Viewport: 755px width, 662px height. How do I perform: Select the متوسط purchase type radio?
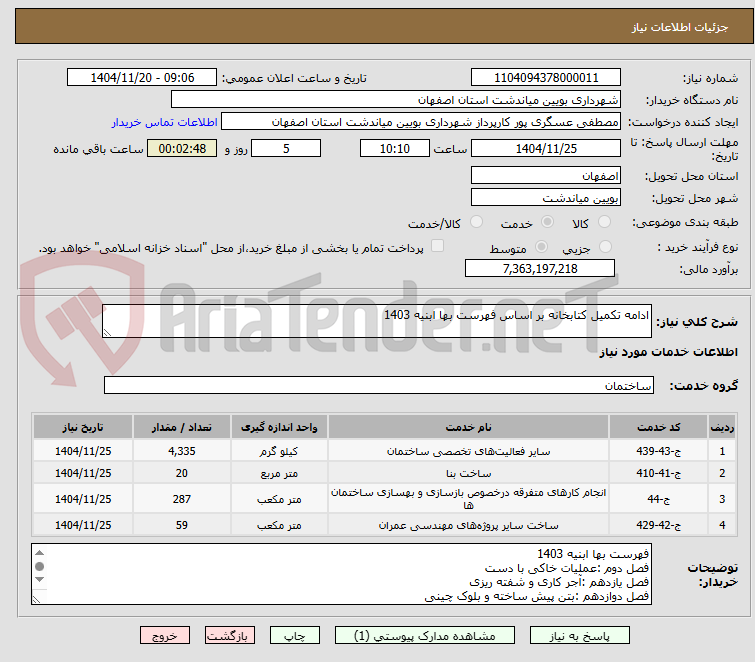pyautogui.click(x=541, y=247)
